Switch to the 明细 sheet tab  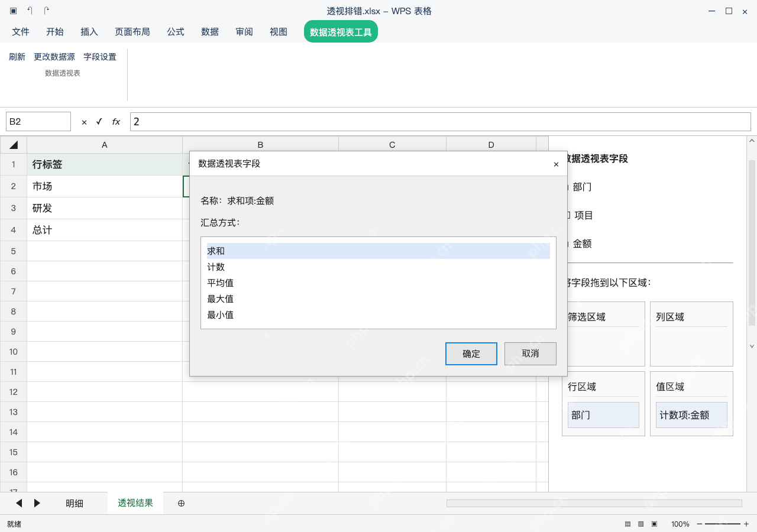[x=75, y=503]
